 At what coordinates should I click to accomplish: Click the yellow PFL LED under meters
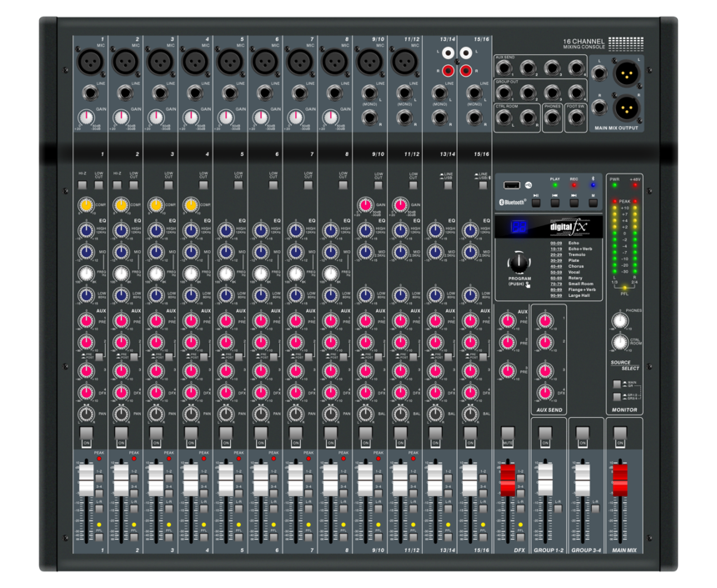pyautogui.click(x=624, y=288)
